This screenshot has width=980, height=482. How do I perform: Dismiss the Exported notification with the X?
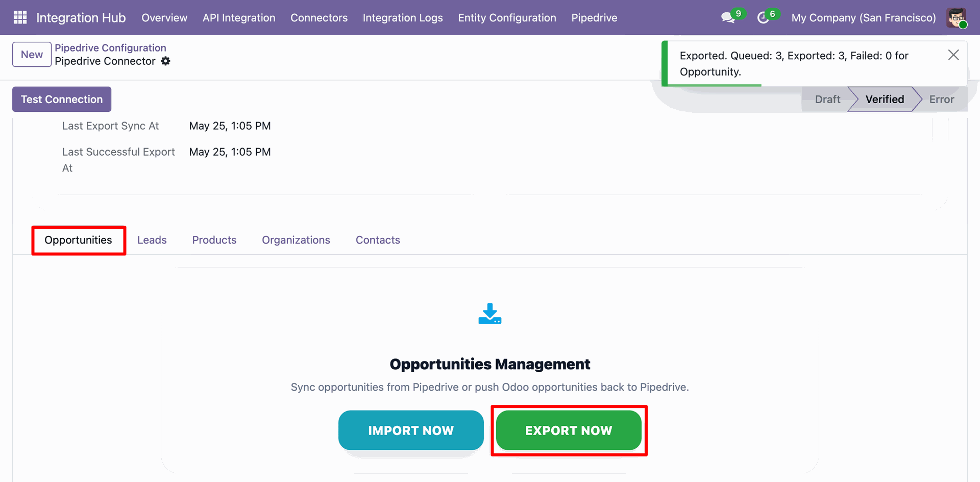coord(953,55)
